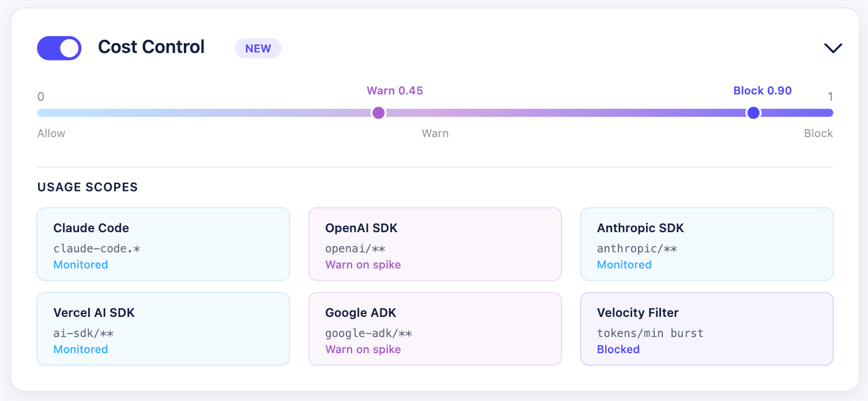The height and width of the screenshot is (401, 868).
Task: Click the Warn label beneath the slider track
Action: click(435, 133)
